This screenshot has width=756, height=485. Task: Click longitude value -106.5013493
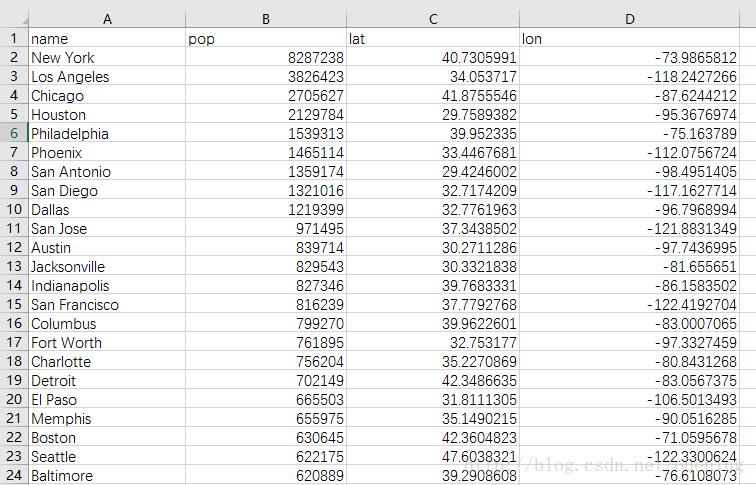pos(630,399)
